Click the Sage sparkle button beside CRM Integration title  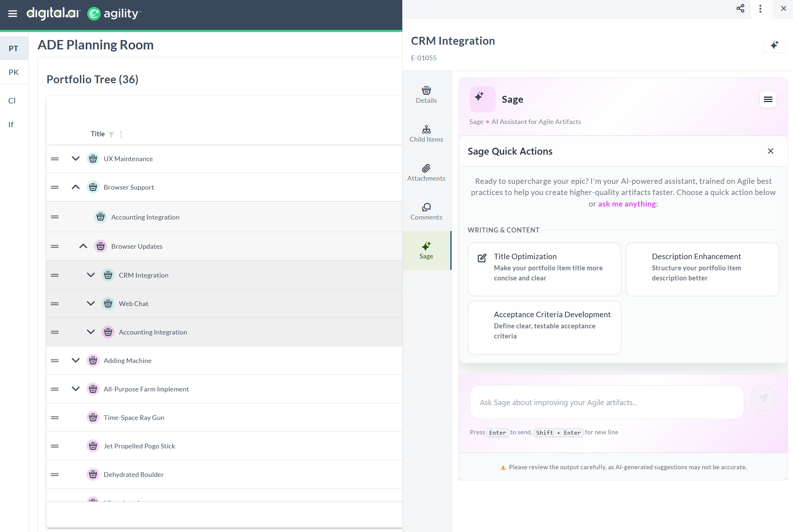pyautogui.click(x=774, y=45)
